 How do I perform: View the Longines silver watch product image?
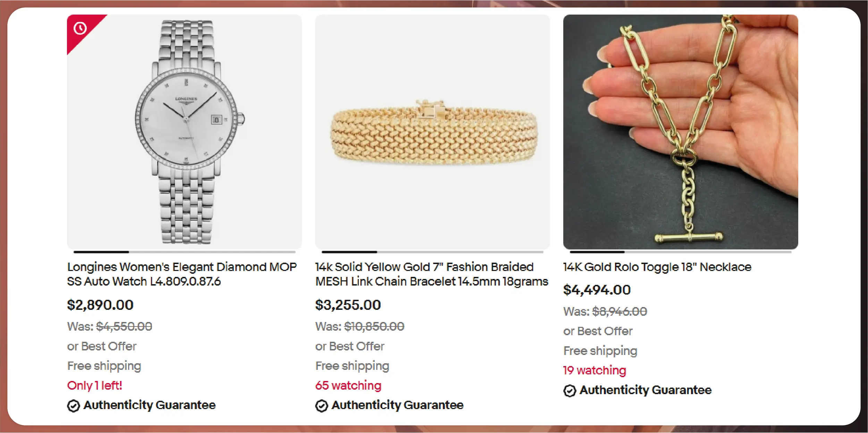click(184, 132)
